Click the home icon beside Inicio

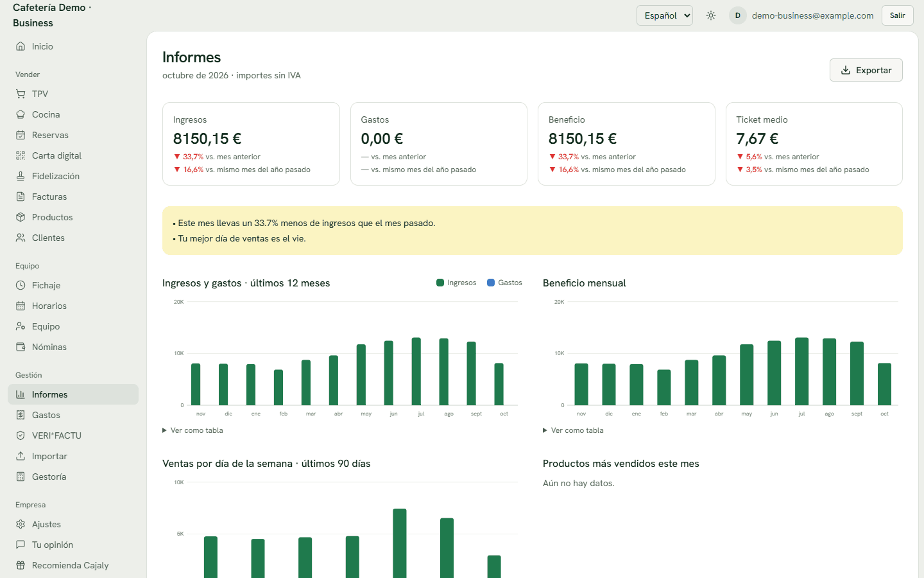pos(21,46)
